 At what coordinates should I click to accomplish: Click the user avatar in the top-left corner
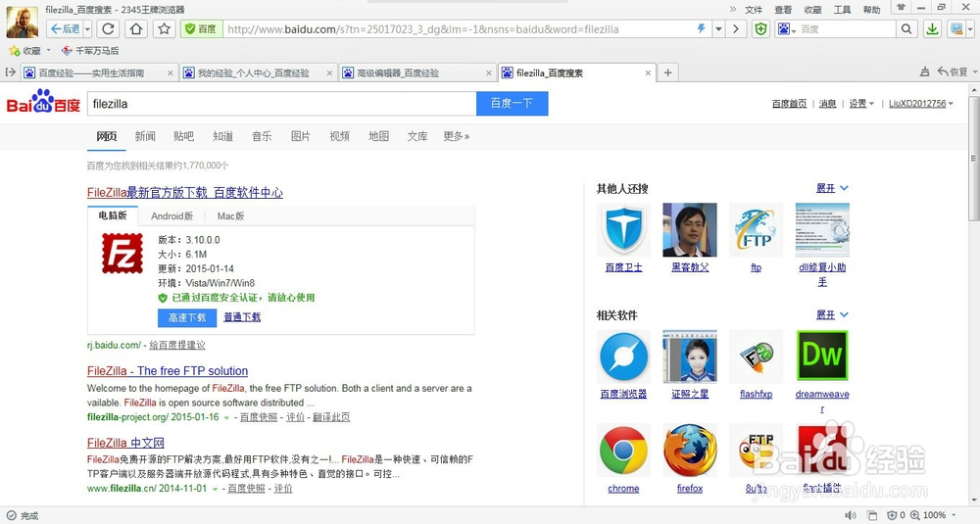pos(22,23)
